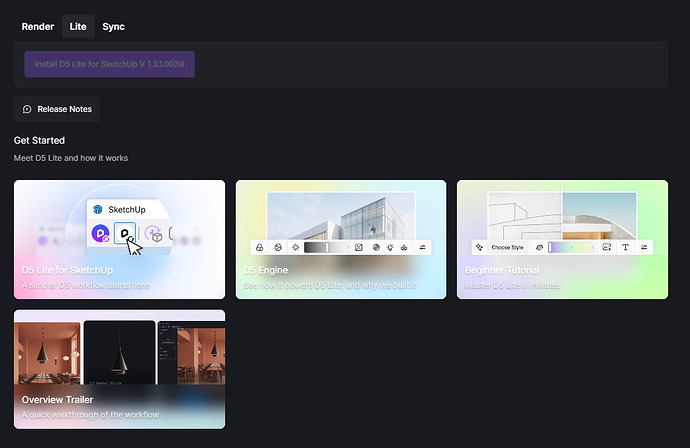The height and width of the screenshot is (448, 690).
Task: Click the sparkle icon beside Choose Style
Action: [480, 247]
